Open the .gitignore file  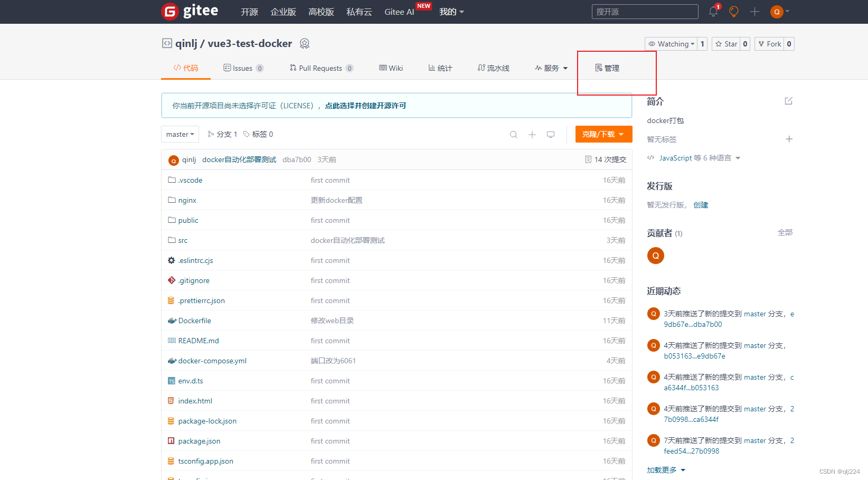(x=194, y=280)
